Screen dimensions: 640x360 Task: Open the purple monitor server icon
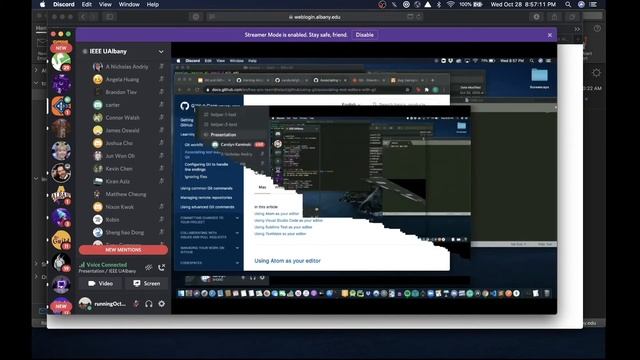(x=61, y=284)
